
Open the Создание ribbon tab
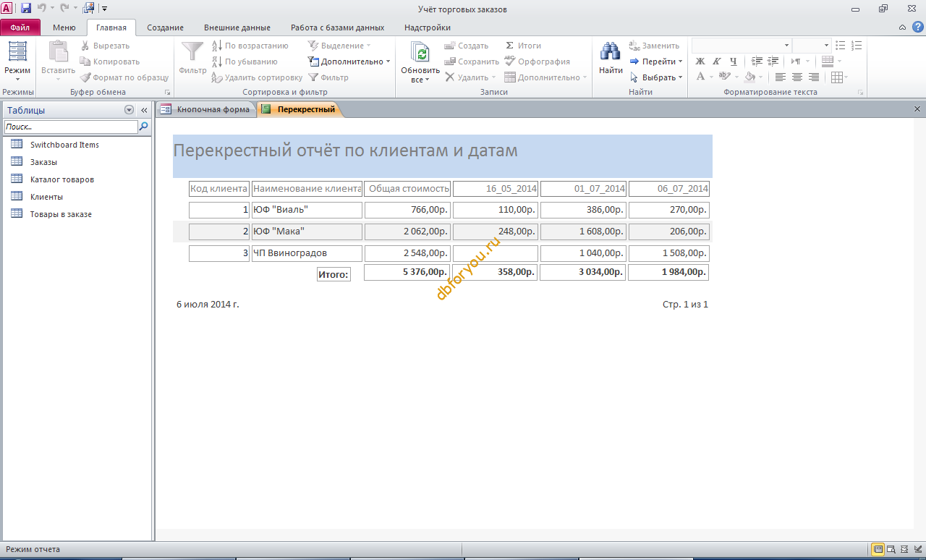165,27
